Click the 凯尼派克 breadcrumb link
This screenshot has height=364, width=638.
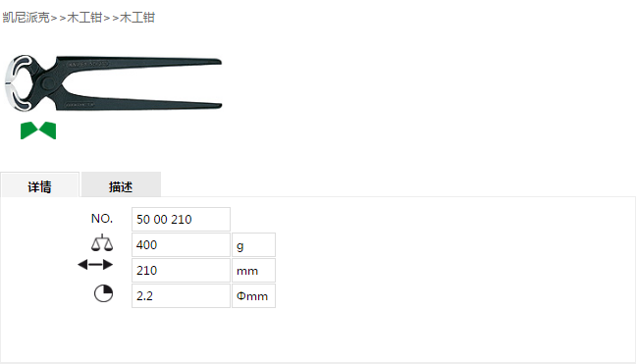click(27, 18)
